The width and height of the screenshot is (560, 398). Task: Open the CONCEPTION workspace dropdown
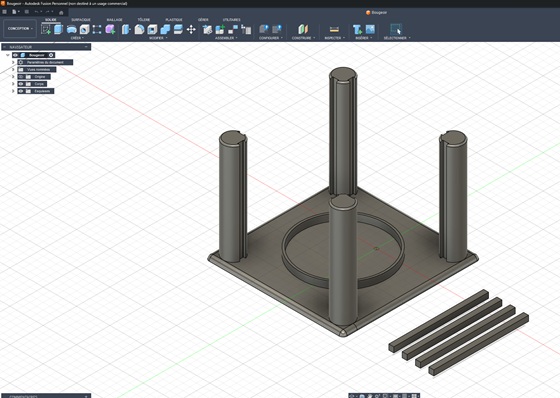coord(20,29)
